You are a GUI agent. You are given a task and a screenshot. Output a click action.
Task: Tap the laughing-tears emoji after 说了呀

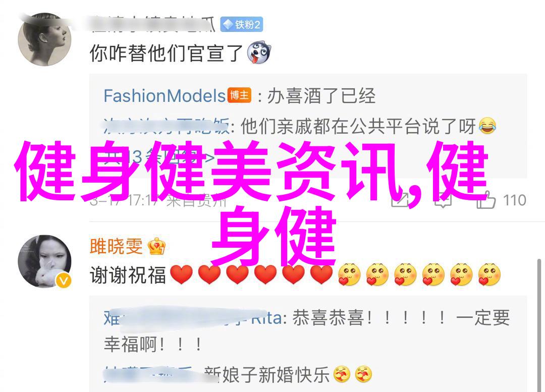tap(487, 126)
